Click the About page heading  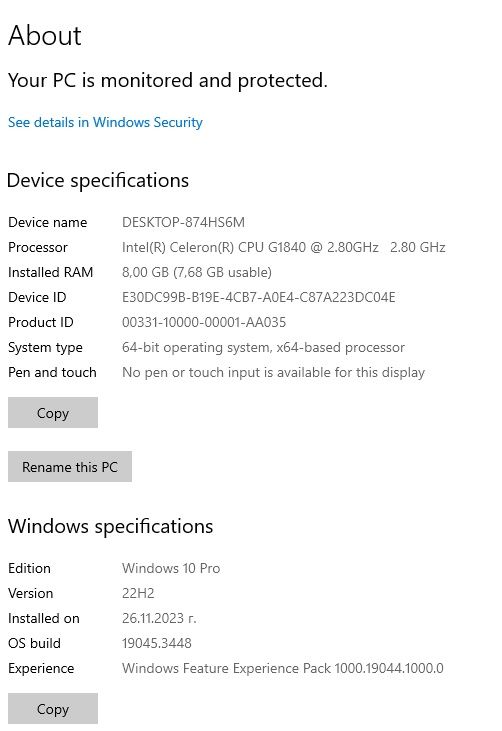click(x=45, y=35)
